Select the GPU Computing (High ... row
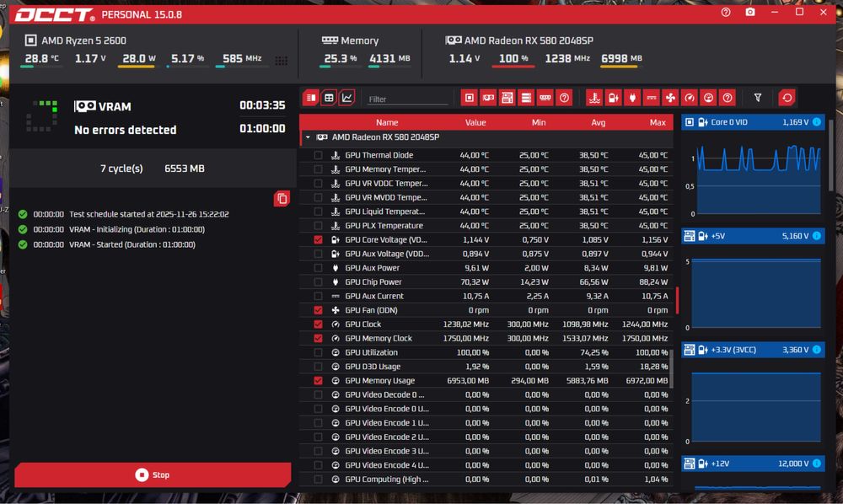Viewport: 843px width, 504px height. pos(486,480)
